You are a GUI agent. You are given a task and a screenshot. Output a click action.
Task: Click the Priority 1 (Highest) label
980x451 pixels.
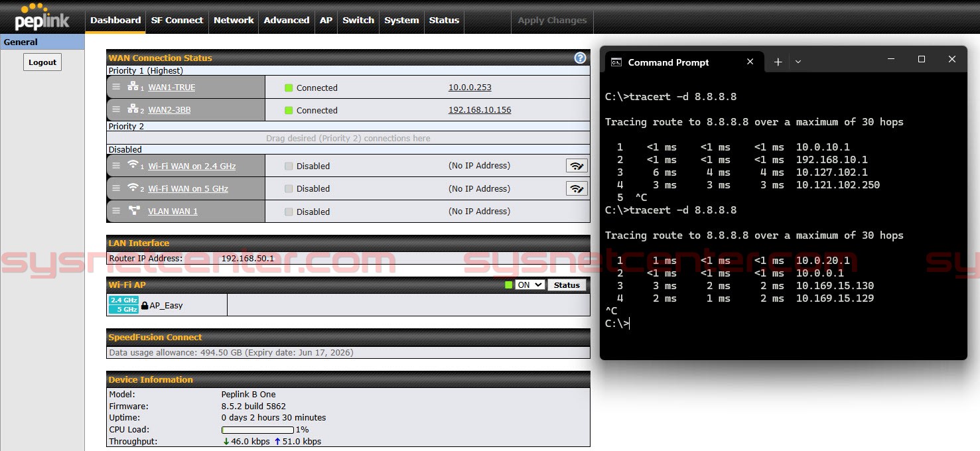[x=146, y=70]
